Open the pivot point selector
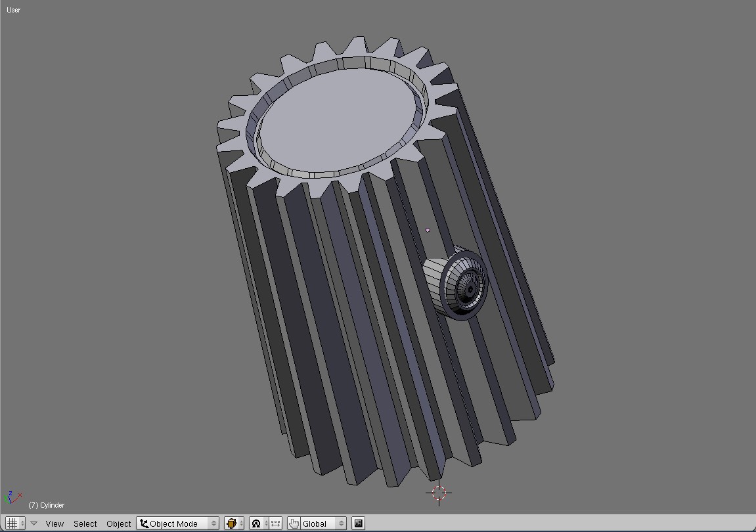756x532 pixels. point(259,523)
